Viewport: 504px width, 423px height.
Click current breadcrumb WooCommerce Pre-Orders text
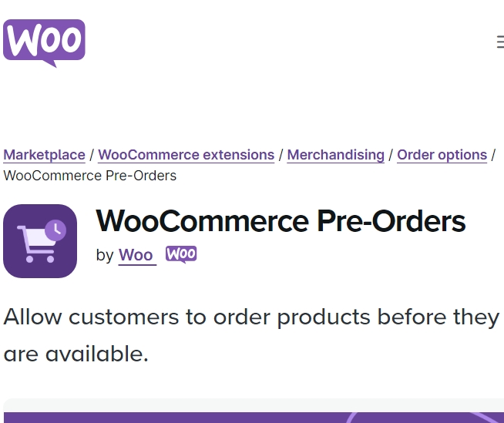(90, 176)
